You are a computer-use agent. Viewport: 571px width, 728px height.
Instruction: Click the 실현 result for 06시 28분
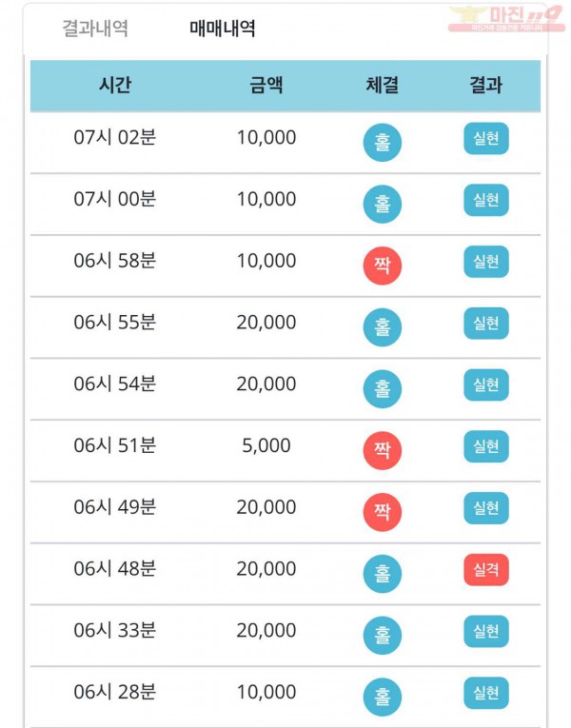coord(486,693)
